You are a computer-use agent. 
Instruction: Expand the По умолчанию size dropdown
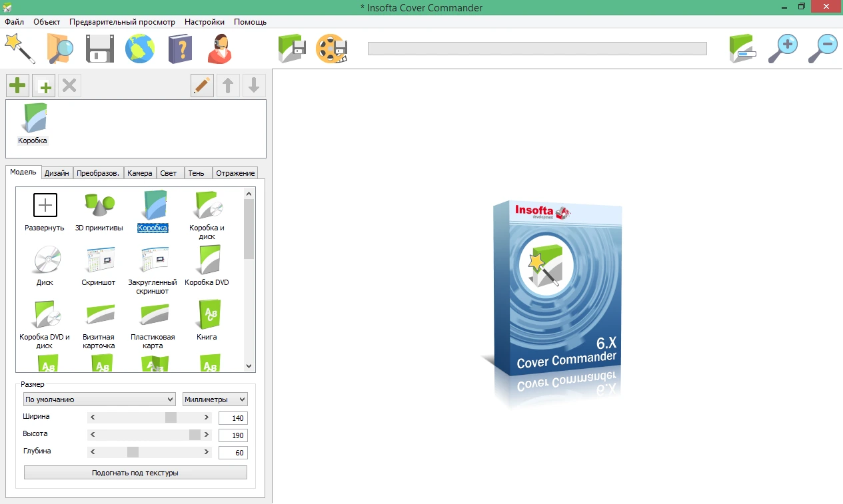(99, 399)
